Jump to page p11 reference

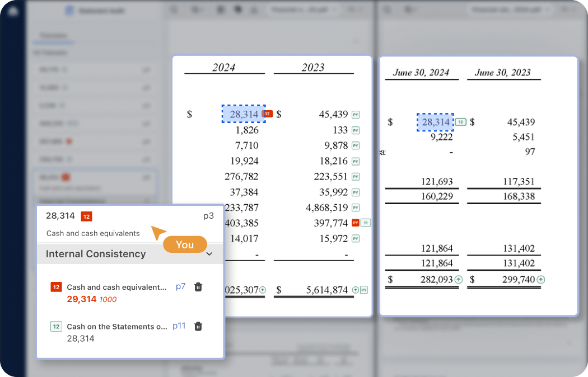click(x=179, y=326)
